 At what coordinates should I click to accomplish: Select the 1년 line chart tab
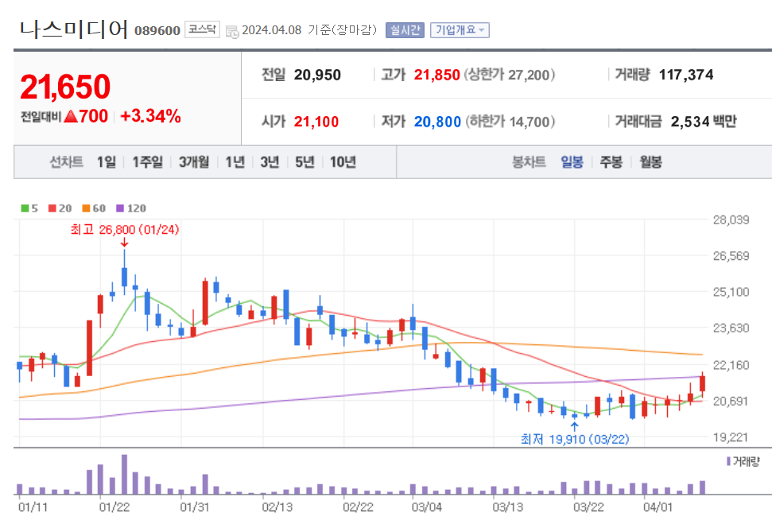[235, 162]
